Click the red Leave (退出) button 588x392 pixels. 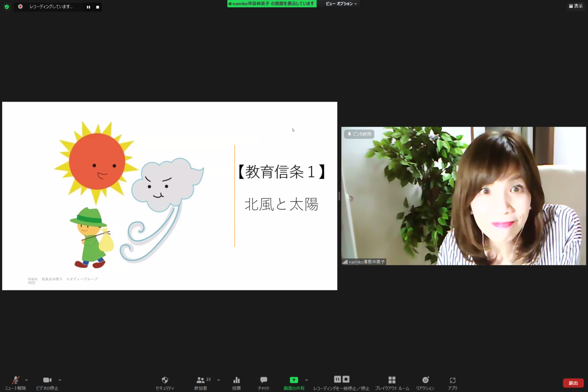(573, 383)
